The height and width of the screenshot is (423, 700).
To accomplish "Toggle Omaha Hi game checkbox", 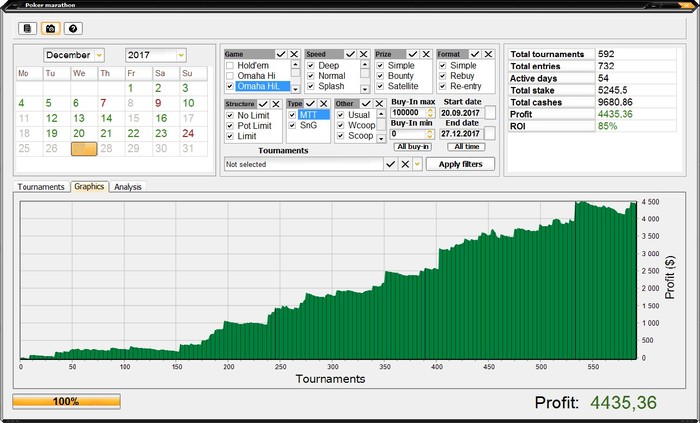I will pos(230,76).
